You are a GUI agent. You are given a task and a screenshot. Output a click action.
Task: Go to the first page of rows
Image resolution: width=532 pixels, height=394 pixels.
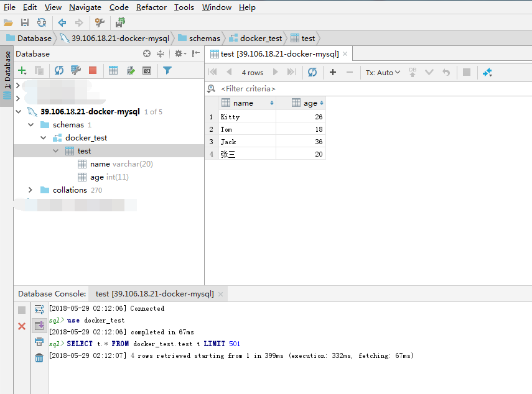pyautogui.click(x=213, y=72)
